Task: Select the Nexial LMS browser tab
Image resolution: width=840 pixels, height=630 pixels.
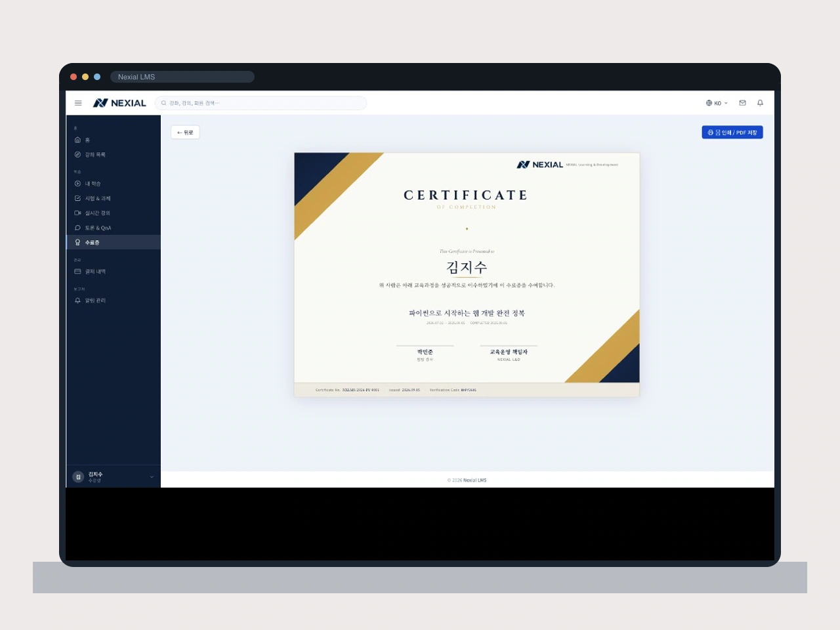Action: (182, 77)
